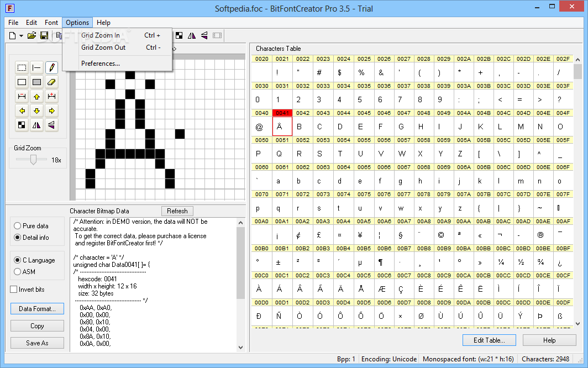Select the pencil tool

point(52,67)
